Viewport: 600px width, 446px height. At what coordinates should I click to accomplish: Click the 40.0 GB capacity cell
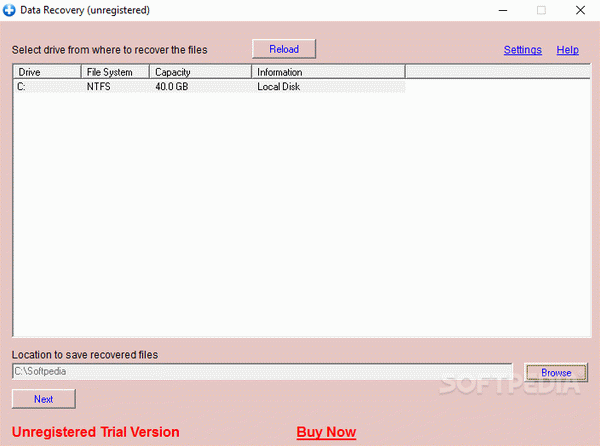tap(171, 87)
